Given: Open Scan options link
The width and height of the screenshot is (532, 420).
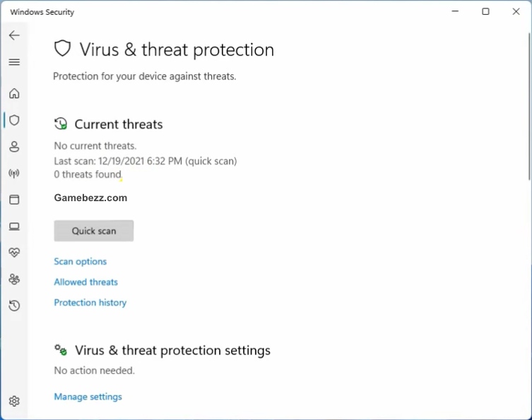Looking at the screenshot, I should point(80,261).
